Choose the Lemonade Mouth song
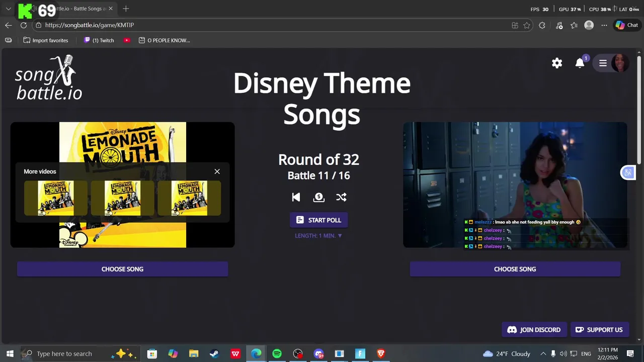 coord(122,269)
